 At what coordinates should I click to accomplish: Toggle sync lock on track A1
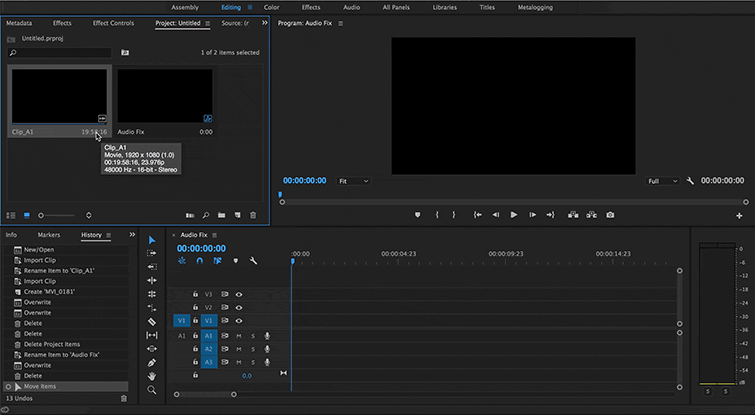224,336
